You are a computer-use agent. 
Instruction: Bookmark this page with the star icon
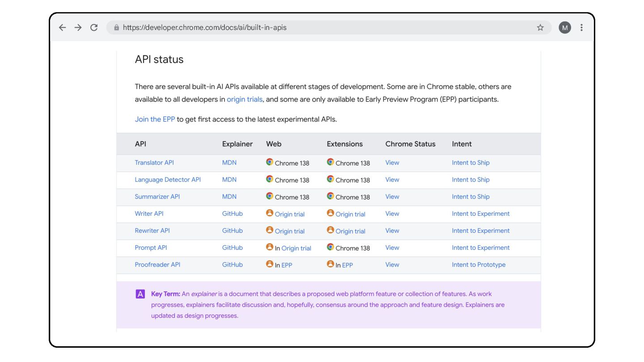tap(540, 27)
